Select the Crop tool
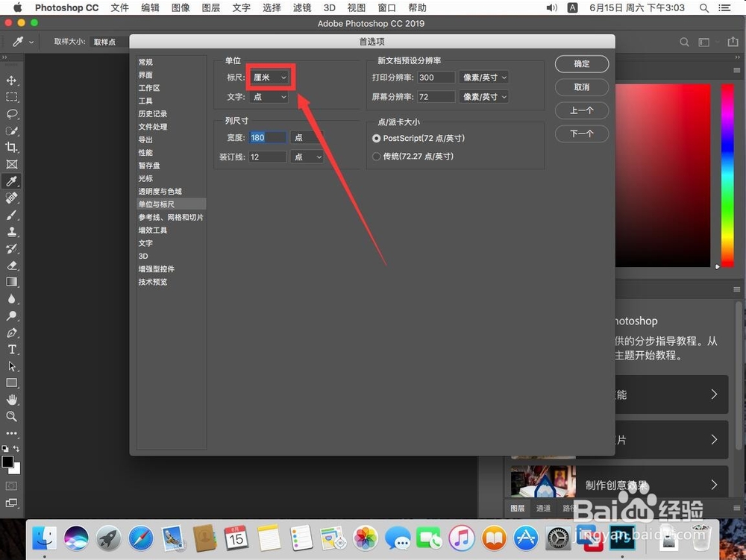Image resolution: width=746 pixels, height=560 pixels. pos(11,148)
